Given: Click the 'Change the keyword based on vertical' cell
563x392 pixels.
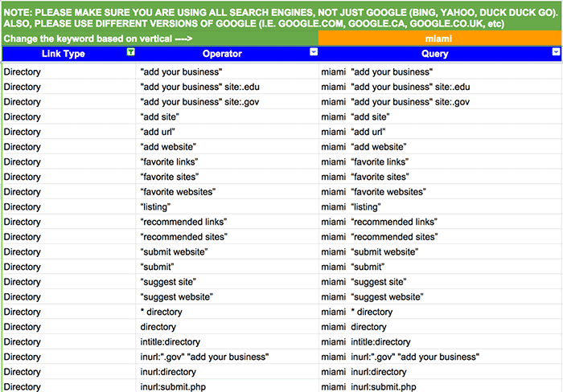Looking at the screenshot, I should (x=160, y=39).
